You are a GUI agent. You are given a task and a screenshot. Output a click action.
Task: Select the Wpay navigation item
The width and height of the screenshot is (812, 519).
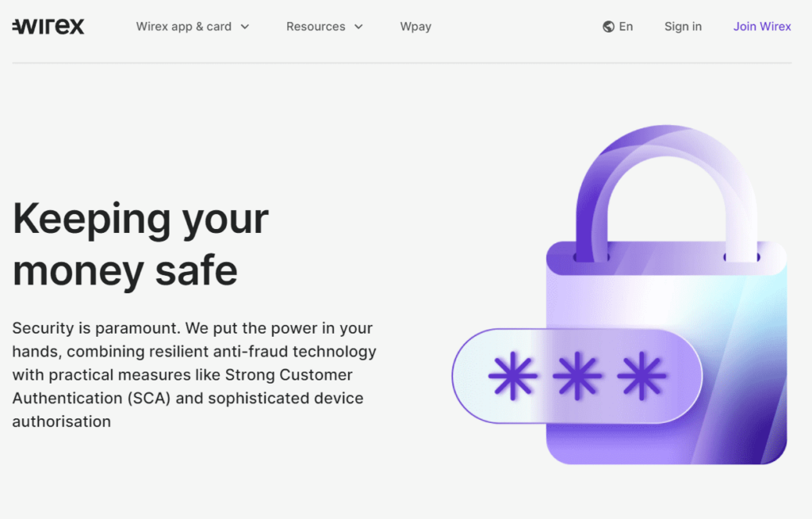click(416, 26)
